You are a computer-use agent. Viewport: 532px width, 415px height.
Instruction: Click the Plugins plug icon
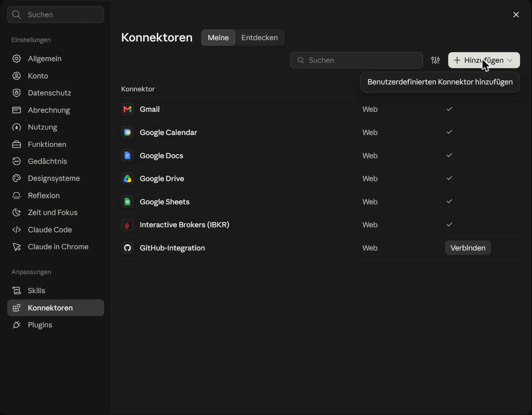click(x=16, y=325)
